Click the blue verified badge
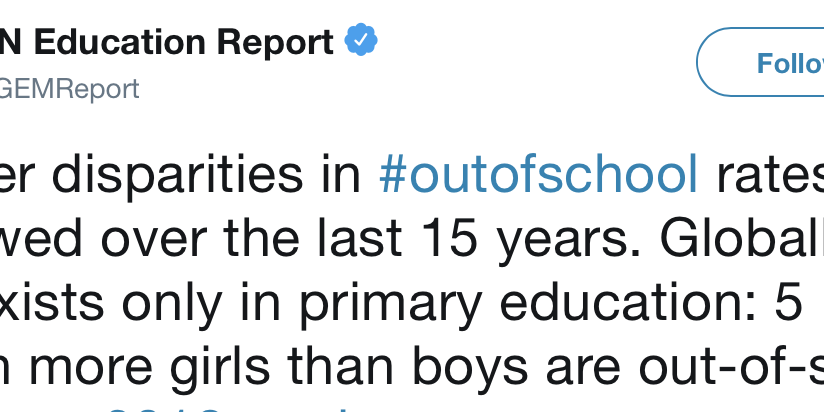Screen dimensions: 824x412 pyautogui.click(x=360, y=42)
